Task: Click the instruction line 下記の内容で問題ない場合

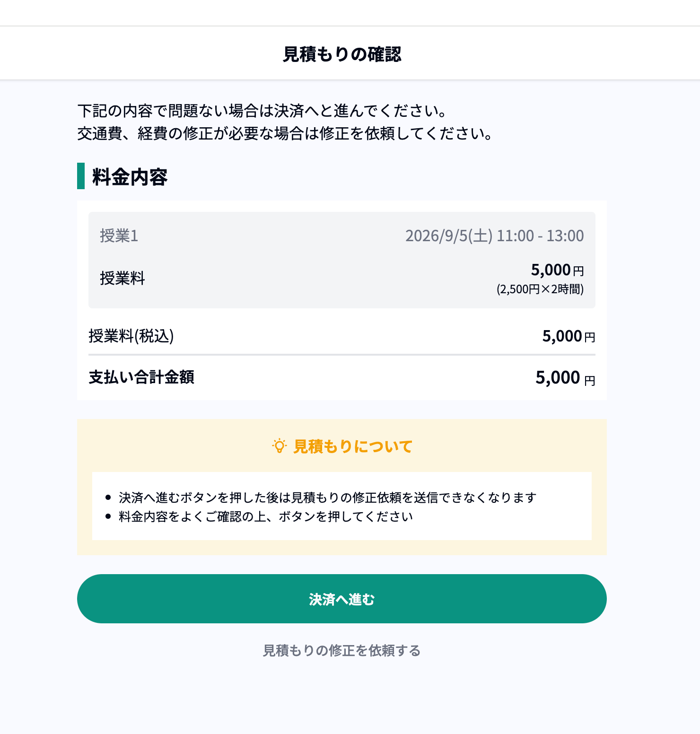Action: point(262,111)
